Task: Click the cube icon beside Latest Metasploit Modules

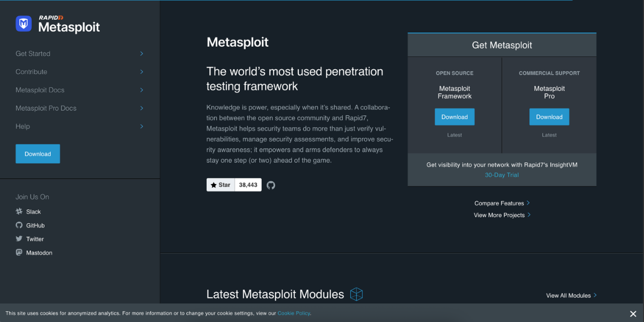Action: click(x=356, y=294)
